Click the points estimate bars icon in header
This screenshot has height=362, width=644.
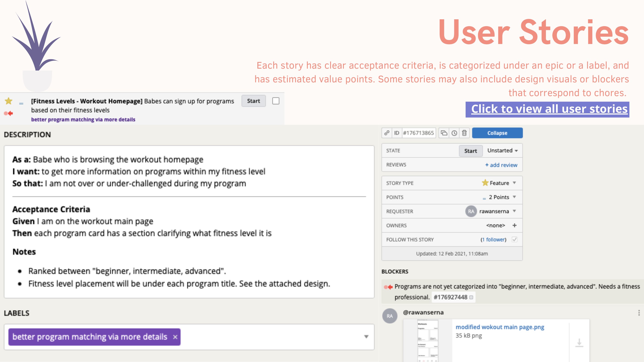click(21, 103)
